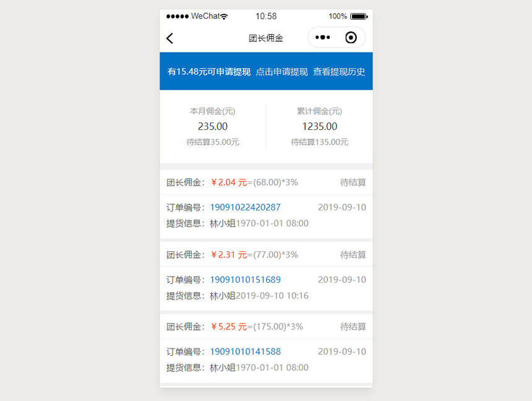The width and height of the screenshot is (532, 401).
Task: Tap the mini program close target icon
Action: pyautogui.click(x=351, y=37)
